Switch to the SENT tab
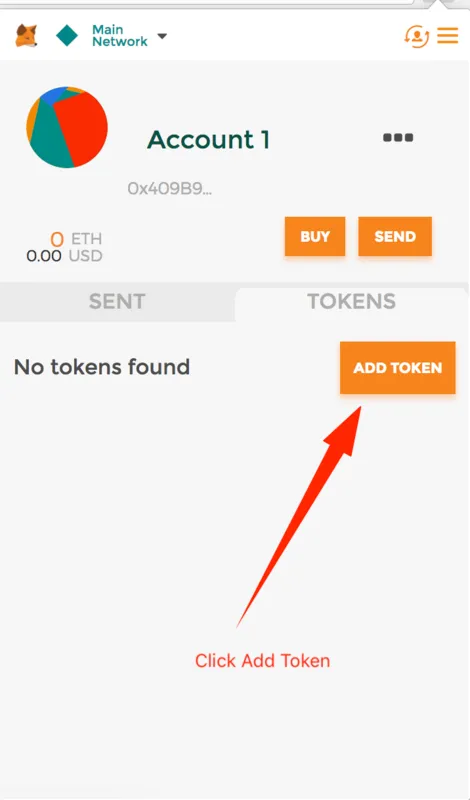 pyautogui.click(x=117, y=302)
